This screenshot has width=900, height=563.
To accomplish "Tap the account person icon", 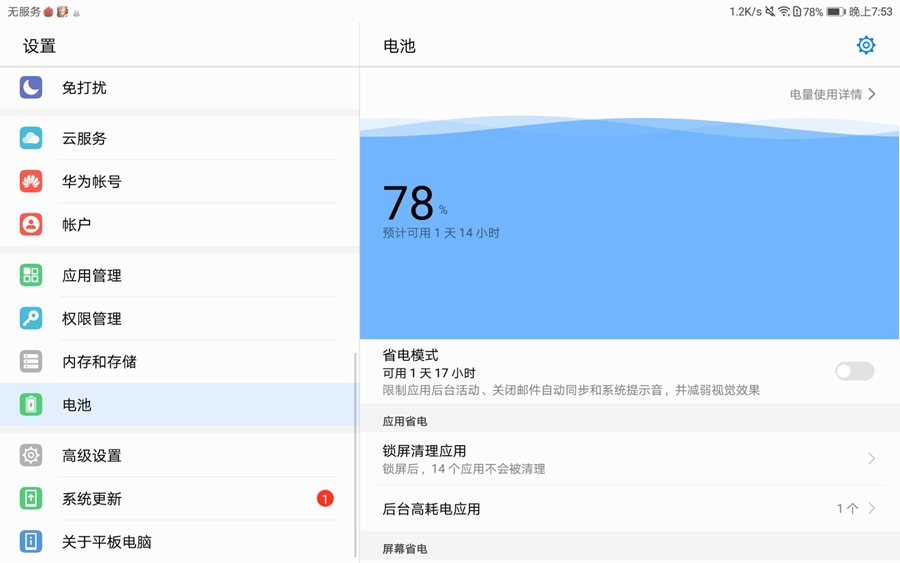I will tap(31, 225).
